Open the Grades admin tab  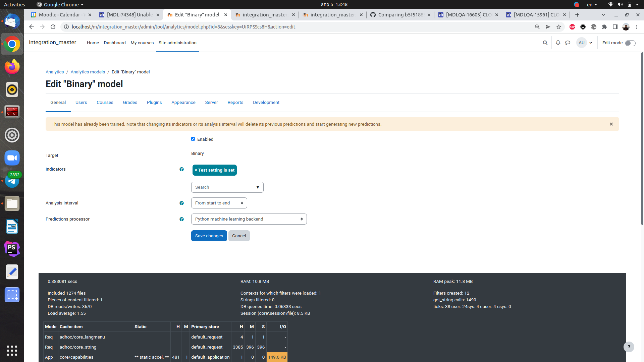pos(130,103)
